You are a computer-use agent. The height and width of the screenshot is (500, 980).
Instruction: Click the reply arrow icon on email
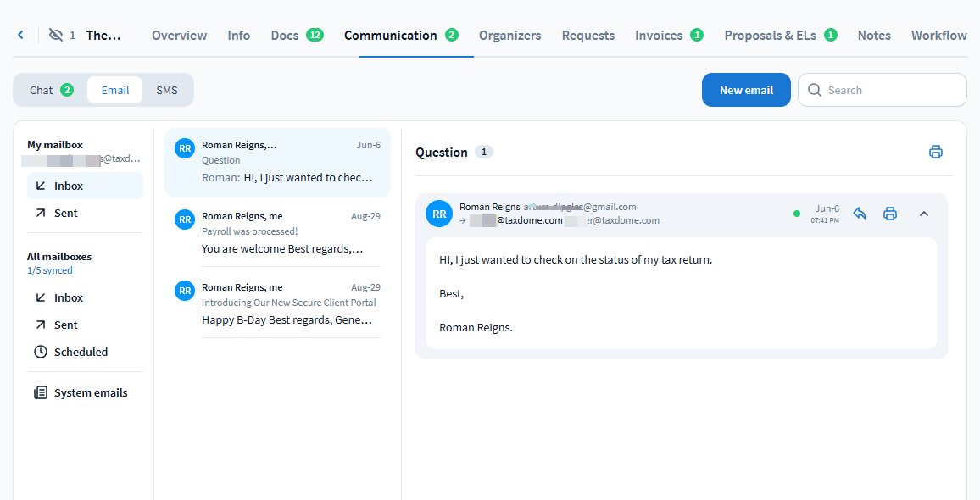860,214
